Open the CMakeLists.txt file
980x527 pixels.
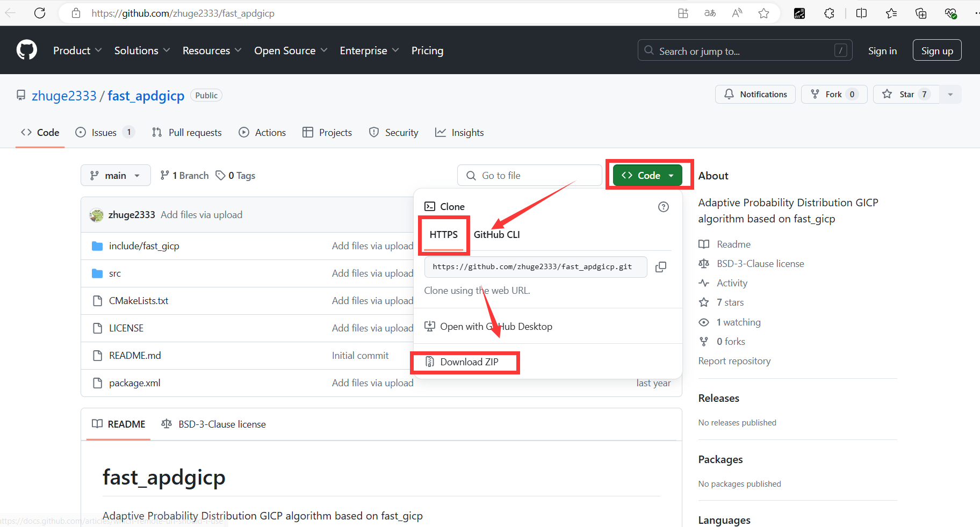[x=139, y=301]
